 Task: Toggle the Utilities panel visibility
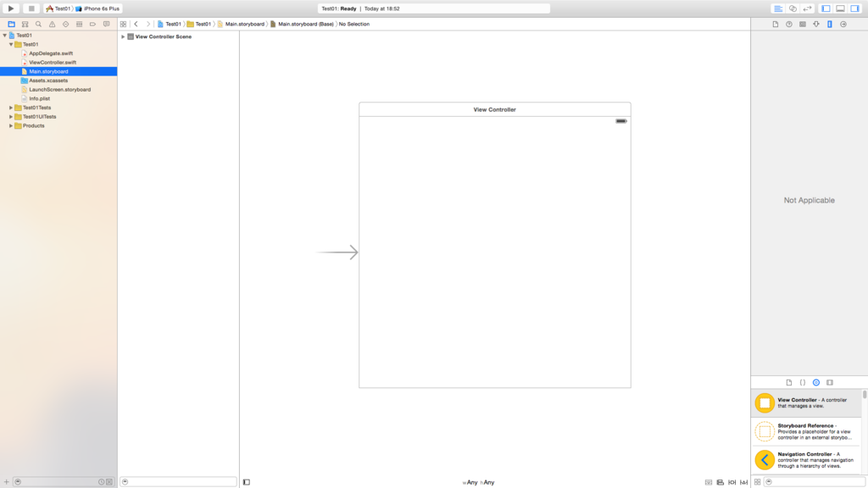854,8
